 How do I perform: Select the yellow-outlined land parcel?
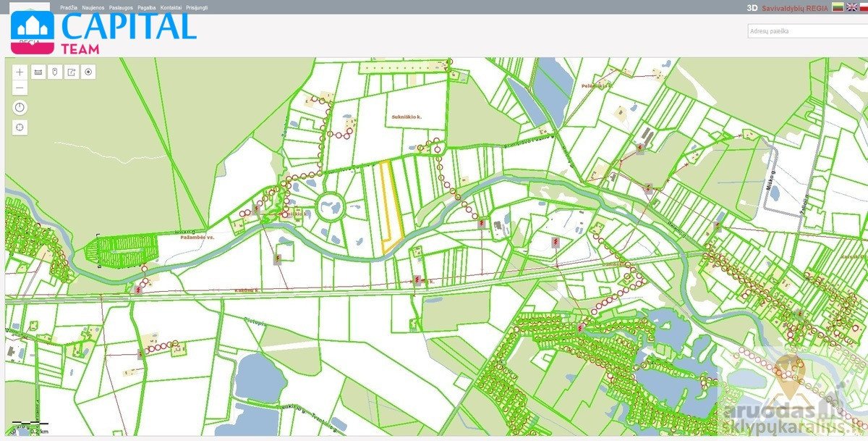pos(391,206)
